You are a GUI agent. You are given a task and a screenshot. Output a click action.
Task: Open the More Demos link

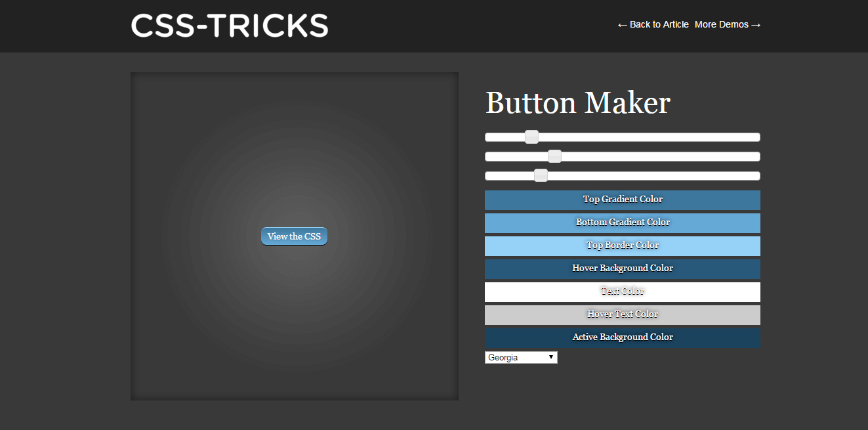(x=728, y=24)
